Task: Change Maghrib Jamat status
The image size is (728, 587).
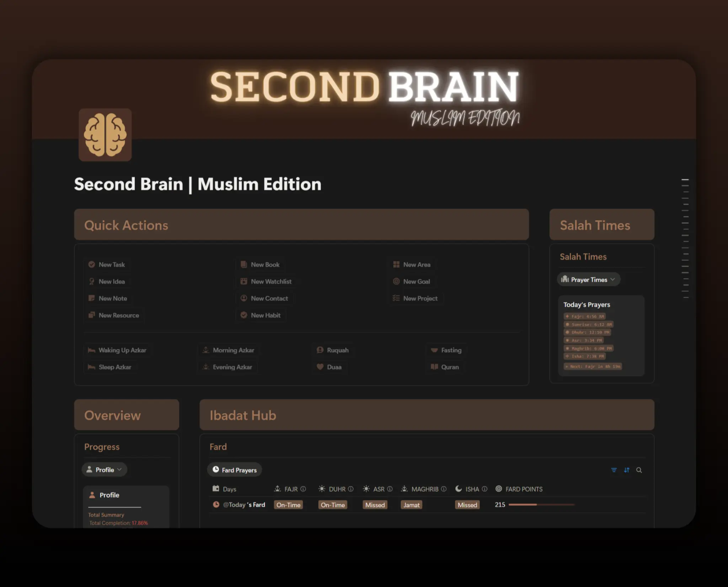Action: [411, 505]
